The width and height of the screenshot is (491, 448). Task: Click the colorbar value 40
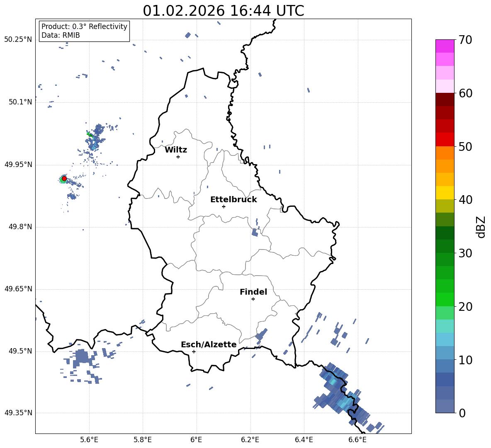click(465, 200)
